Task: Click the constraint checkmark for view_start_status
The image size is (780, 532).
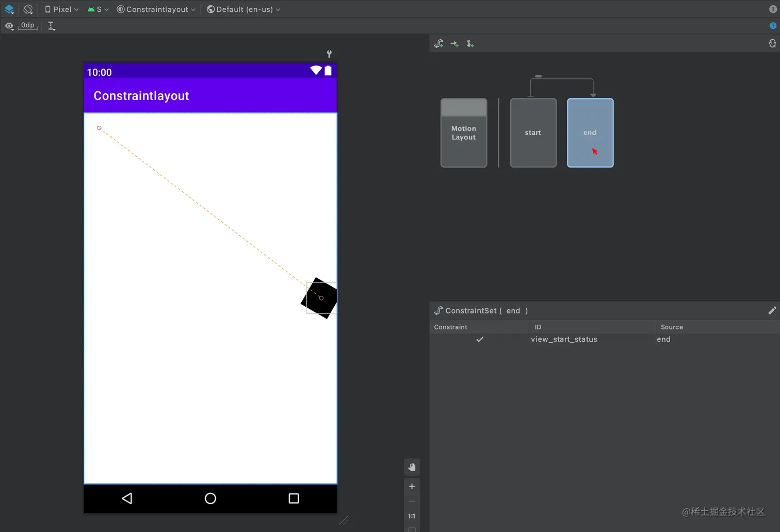Action: (480, 339)
